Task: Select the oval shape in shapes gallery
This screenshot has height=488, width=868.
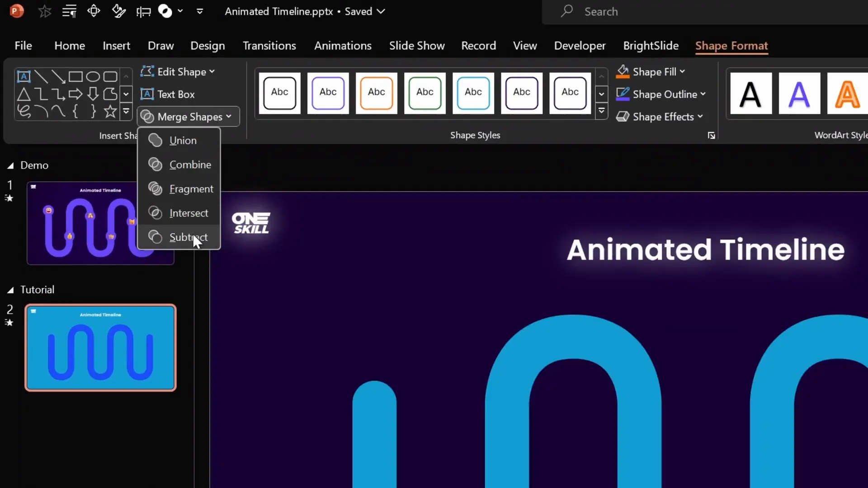Action: point(93,76)
